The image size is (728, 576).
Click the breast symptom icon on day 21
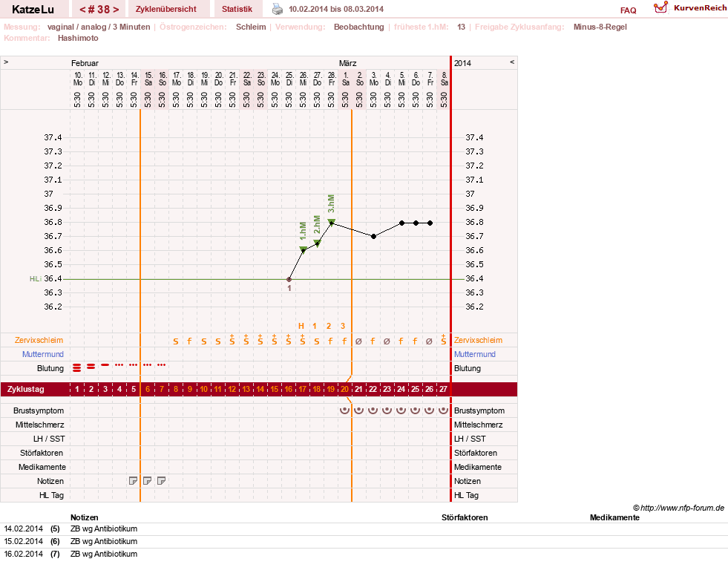(x=359, y=410)
